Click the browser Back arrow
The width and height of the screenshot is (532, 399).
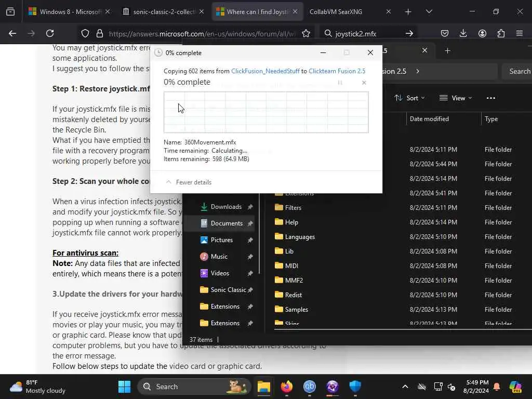click(12, 33)
